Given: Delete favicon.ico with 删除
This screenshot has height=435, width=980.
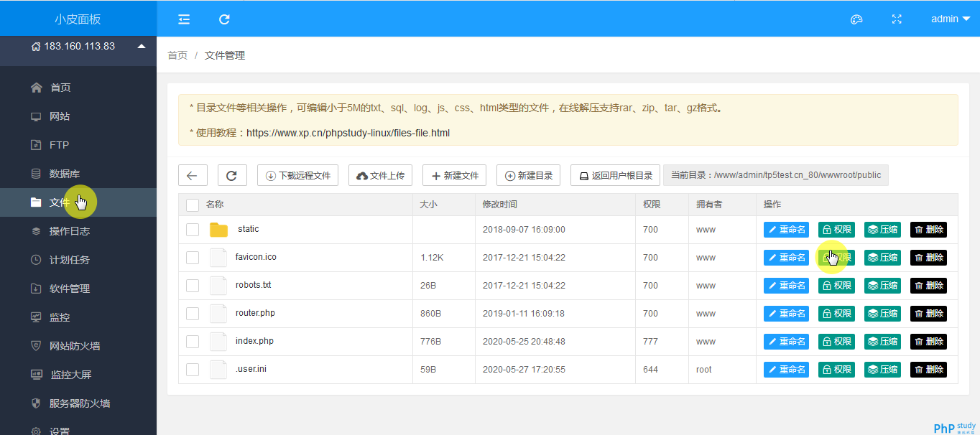Looking at the screenshot, I should coord(928,258).
